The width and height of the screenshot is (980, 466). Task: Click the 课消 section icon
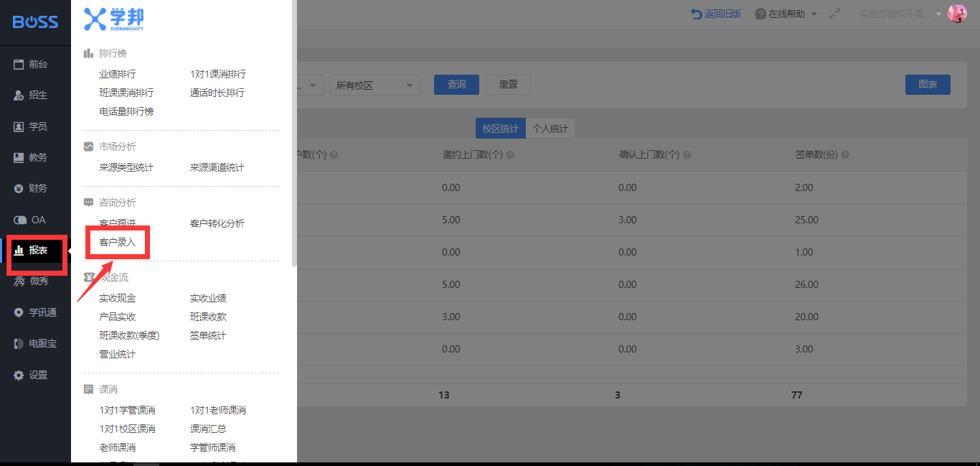pyautogui.click(x=88, y=389)
